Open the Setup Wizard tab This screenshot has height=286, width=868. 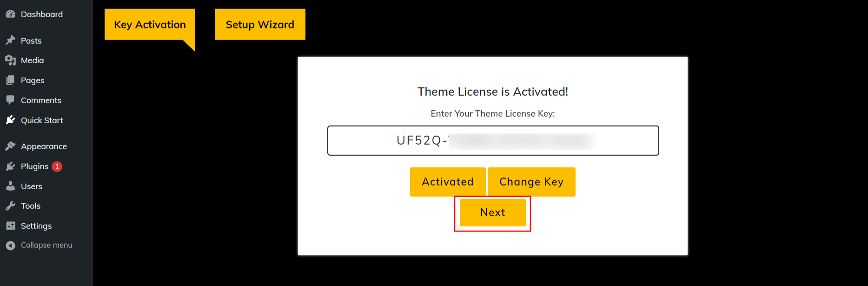pyautogui.click(x=260, y=25)
